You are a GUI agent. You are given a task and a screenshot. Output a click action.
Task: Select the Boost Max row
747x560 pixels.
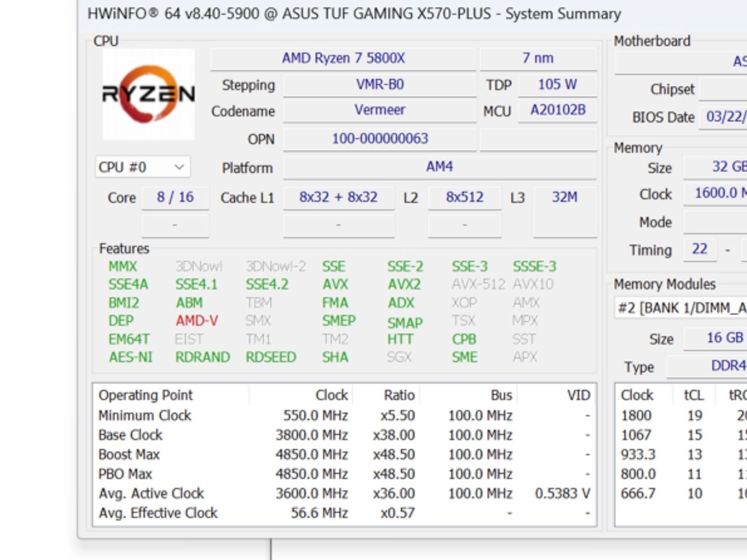coord(345,455)
